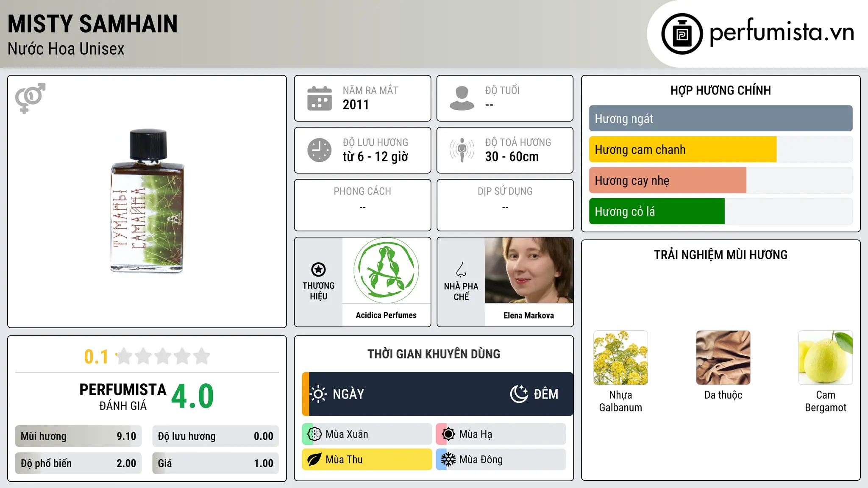Click the NHÀ PHA CHẾ perfumer label
Image resolution: width=868 pixels, height=488 pixels.
coord(461,291)
